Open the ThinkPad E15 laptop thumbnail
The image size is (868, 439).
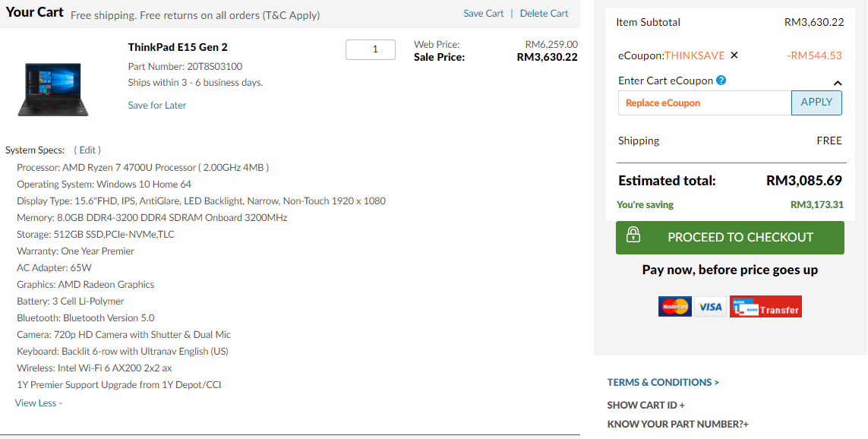tap(52, 89)
